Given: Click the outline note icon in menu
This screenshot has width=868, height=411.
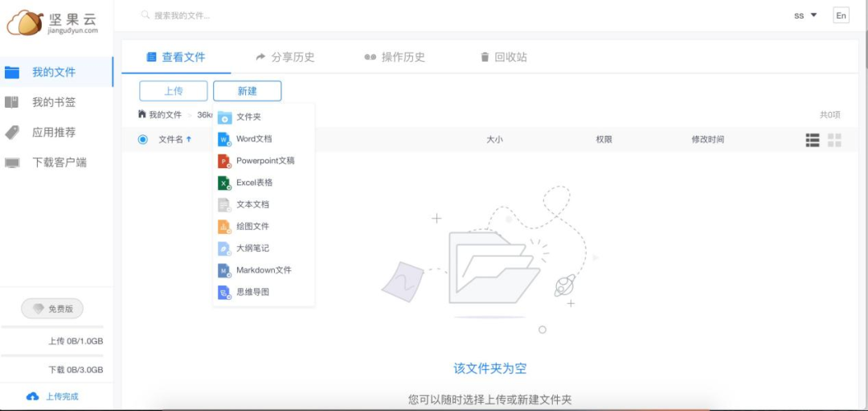Looking at the screenshot, I should pyautogui.click(x=225, y=249).
